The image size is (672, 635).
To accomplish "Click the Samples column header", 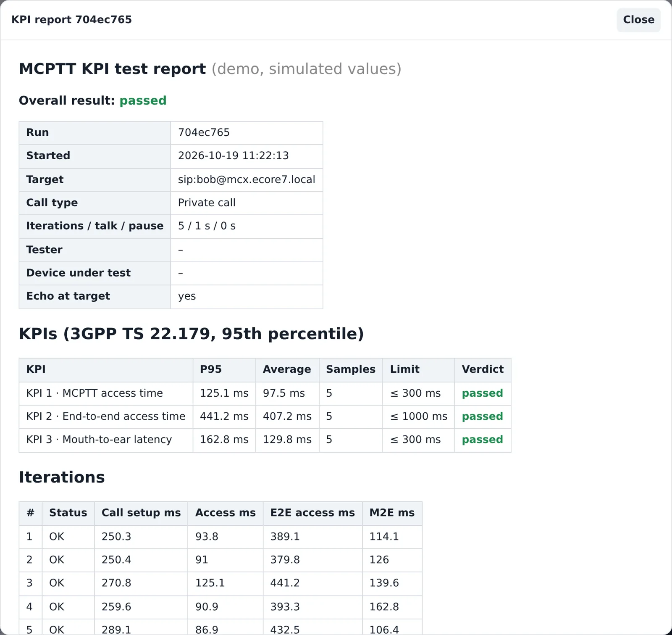I will [x=351, y=369].
